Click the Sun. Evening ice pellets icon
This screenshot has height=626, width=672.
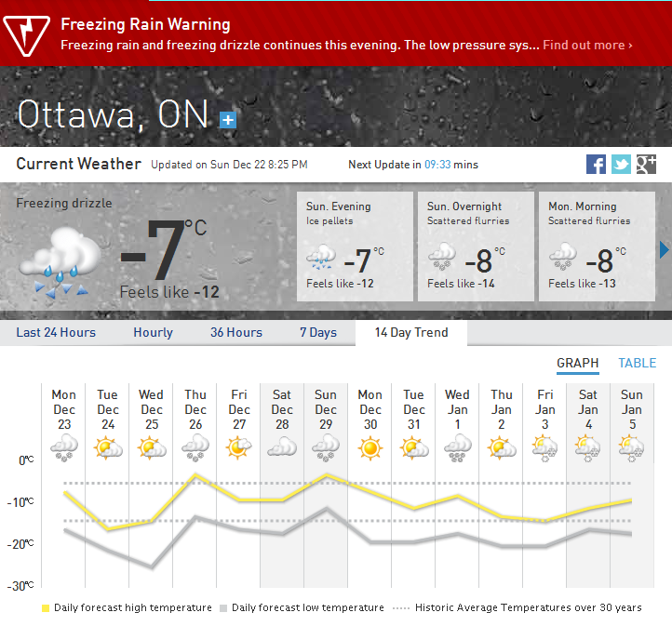coord(321,257)
